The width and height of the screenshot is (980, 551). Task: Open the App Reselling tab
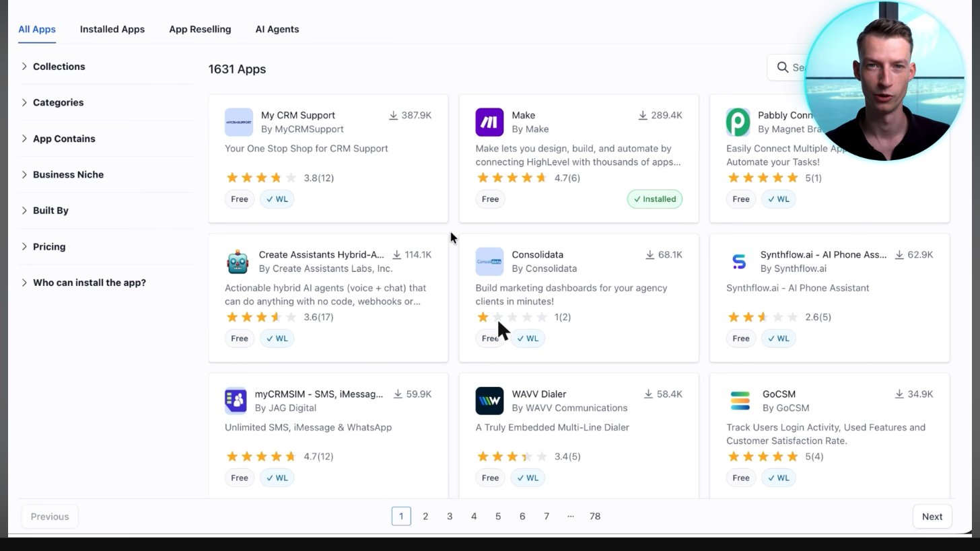[x=200, y=30]
